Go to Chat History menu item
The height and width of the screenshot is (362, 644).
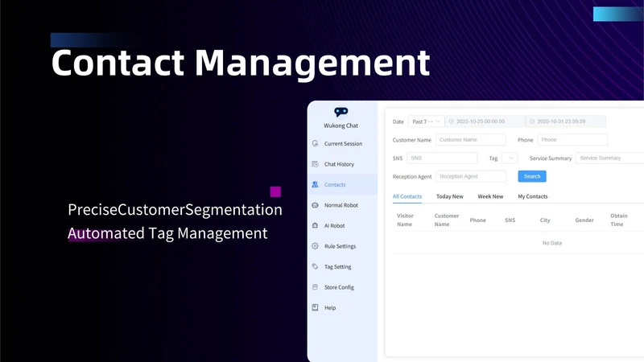tap(339, 164)
